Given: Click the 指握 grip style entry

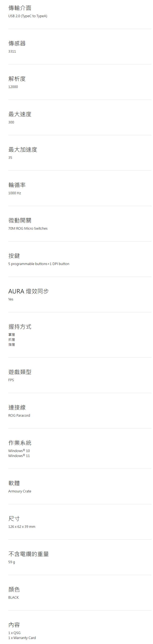Looking at the screenshot, I should pos(12,345).
